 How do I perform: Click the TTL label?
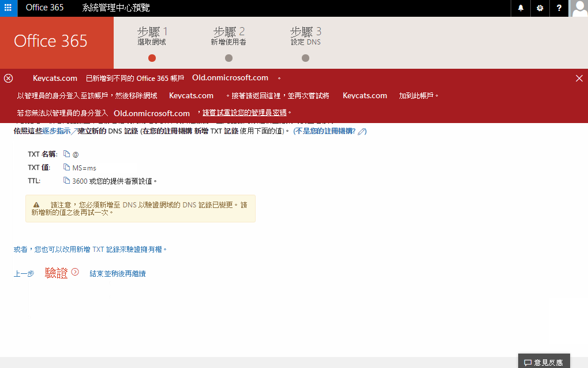coord(34,181)
